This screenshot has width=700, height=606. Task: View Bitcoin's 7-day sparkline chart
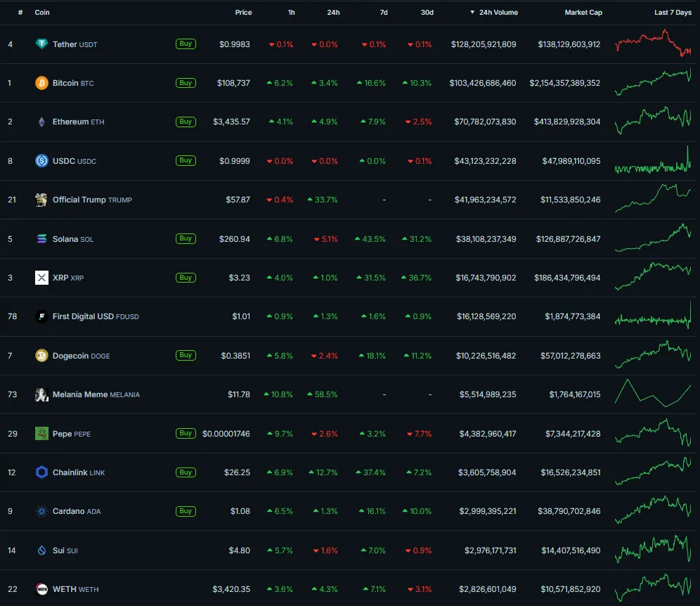[653, 82]
